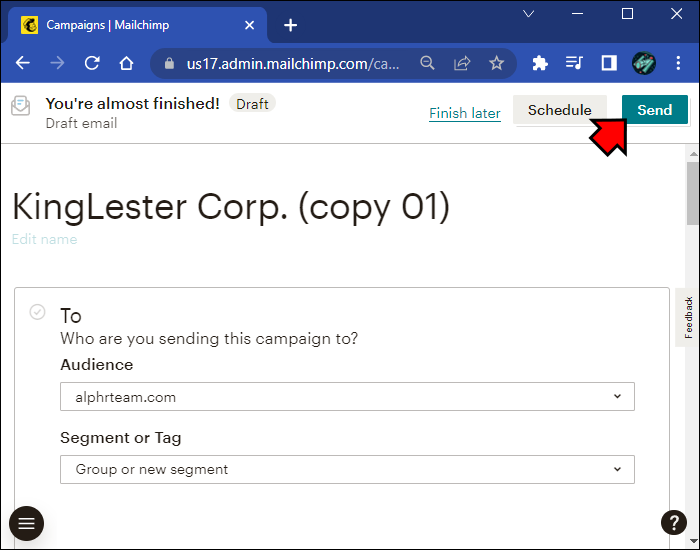Bookmark this tab with star
Viewport: 700px width, 550px height.
pyautogui.click(x=496, y=63)
